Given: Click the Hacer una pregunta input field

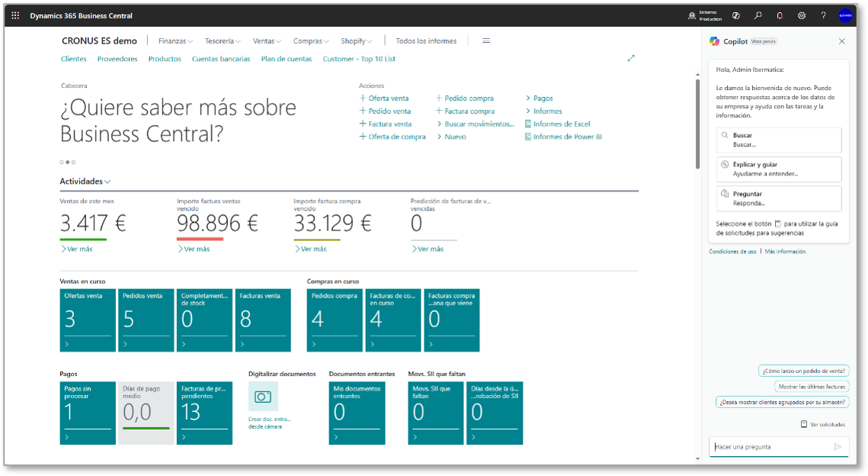Looking at the screenshot, I should tap(770, 447).
